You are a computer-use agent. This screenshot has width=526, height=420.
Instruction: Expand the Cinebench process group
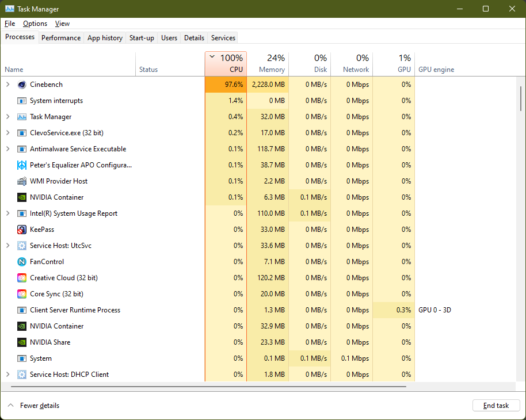[7, 85]
